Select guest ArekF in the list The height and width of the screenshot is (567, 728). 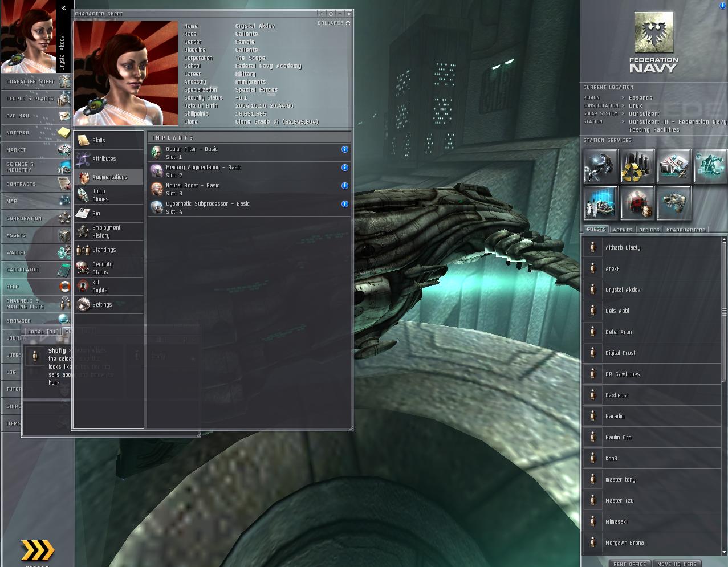tap(652, 268)
